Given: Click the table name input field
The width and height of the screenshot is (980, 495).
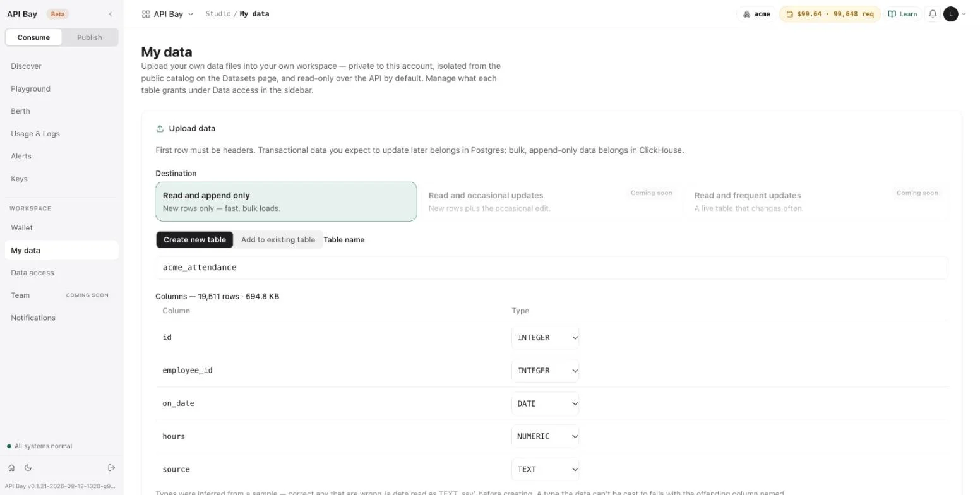Looking at the screenshot, I should (552, 268).
